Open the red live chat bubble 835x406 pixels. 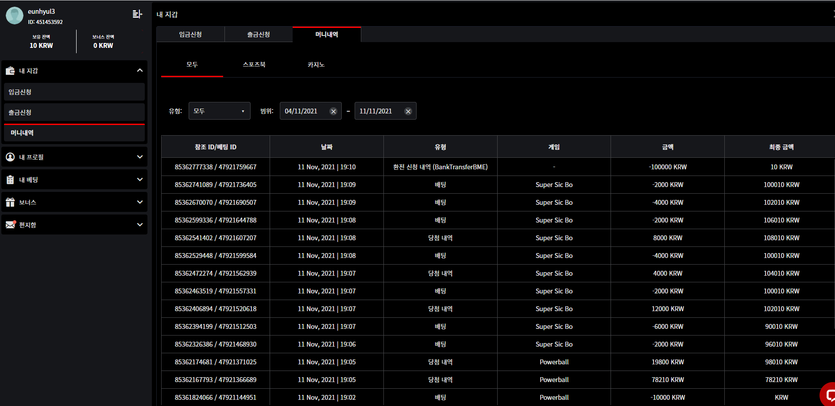pyautogui.click(x=828, y=395)
